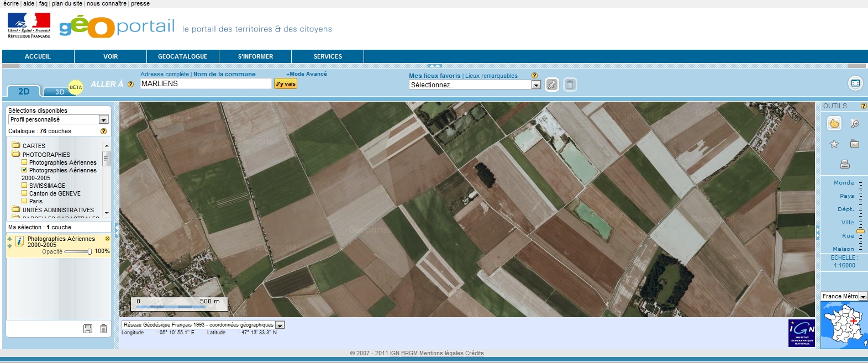The image size is (868, 363).
Task: Click the trash icon under the layer selection
Action: 103,329
